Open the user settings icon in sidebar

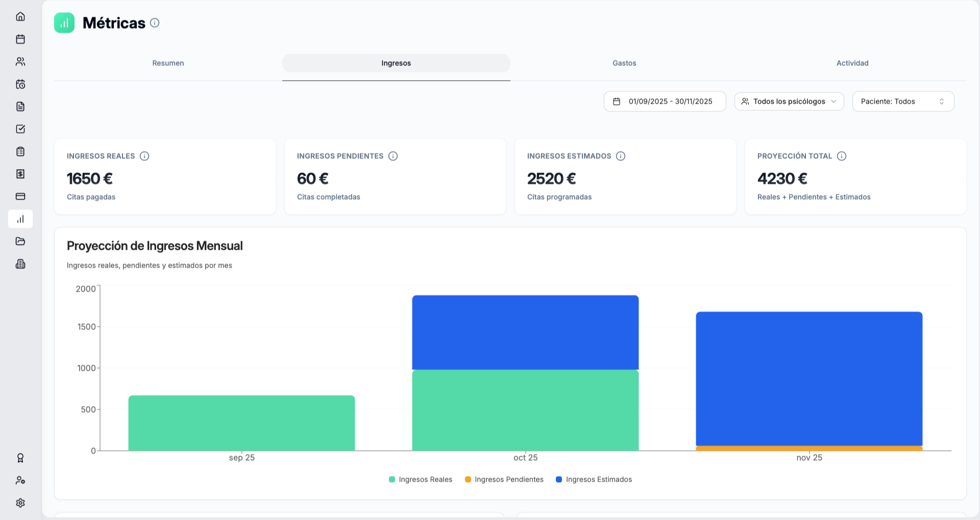(x=20, y=480)
